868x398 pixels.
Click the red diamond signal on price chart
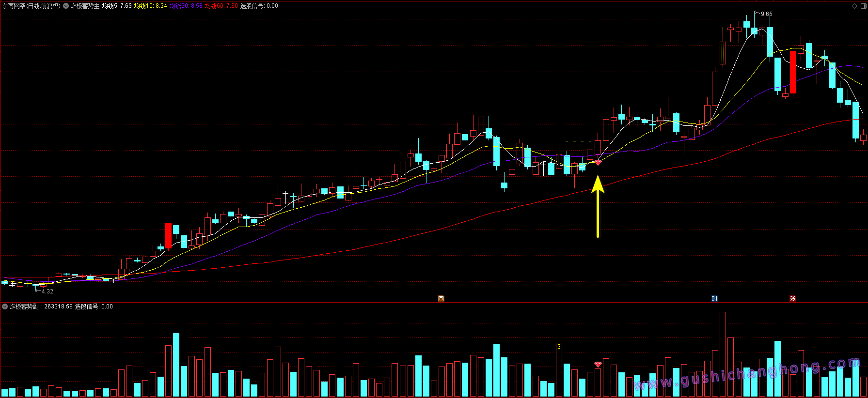pyautogui.click(x=598, y=163)
